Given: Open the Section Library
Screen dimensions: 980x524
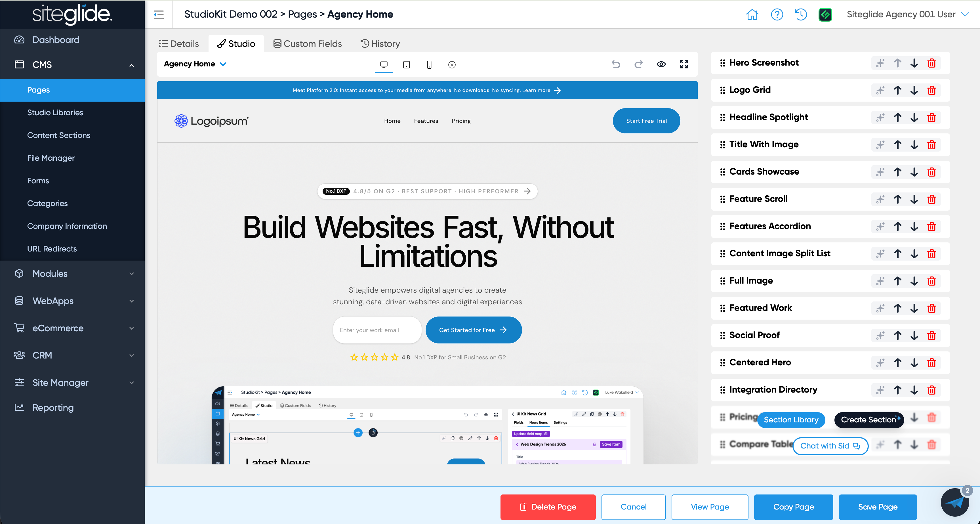Looking at the screenshot, I should pyautogui.click(x=791, y=420).
